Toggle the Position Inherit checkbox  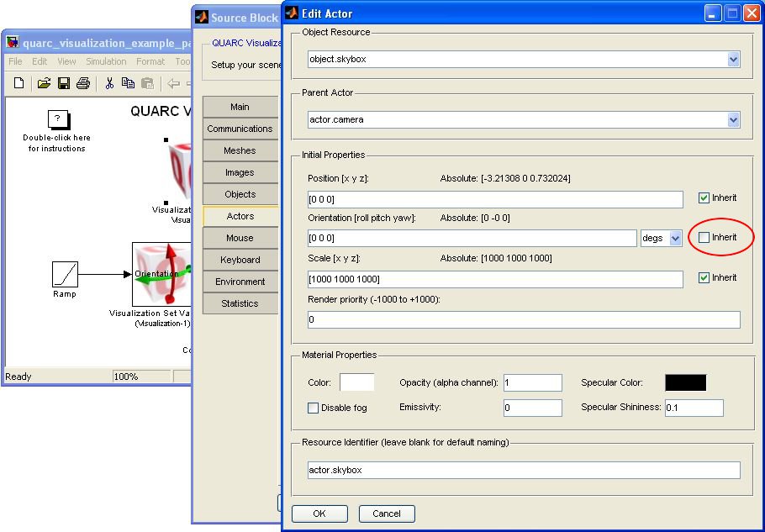click(x=704, y=198)
